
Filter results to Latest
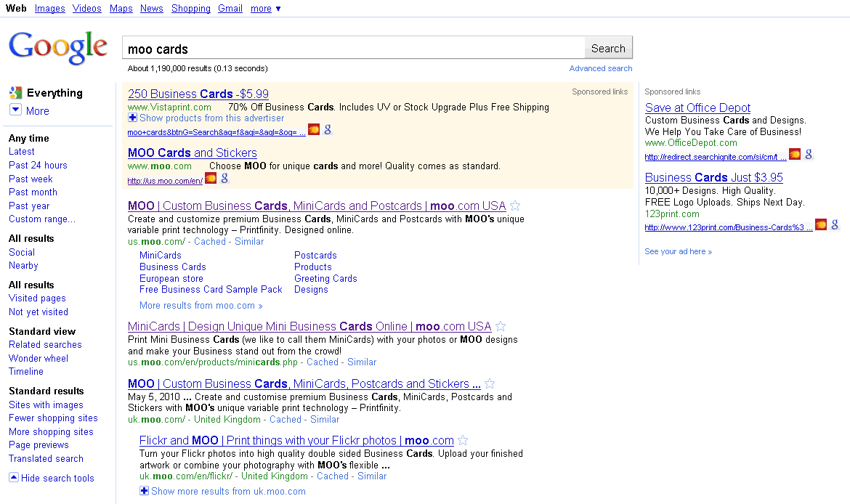click(22, 152)
